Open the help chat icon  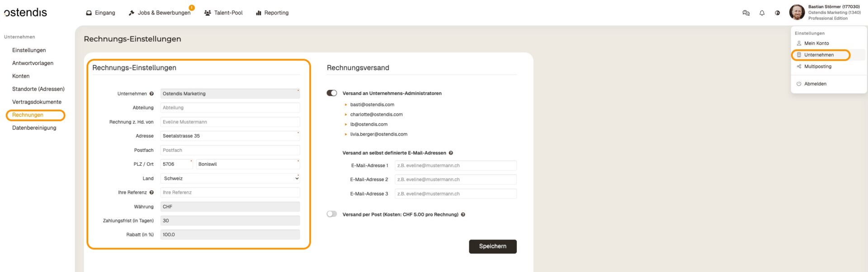(746, 13)
